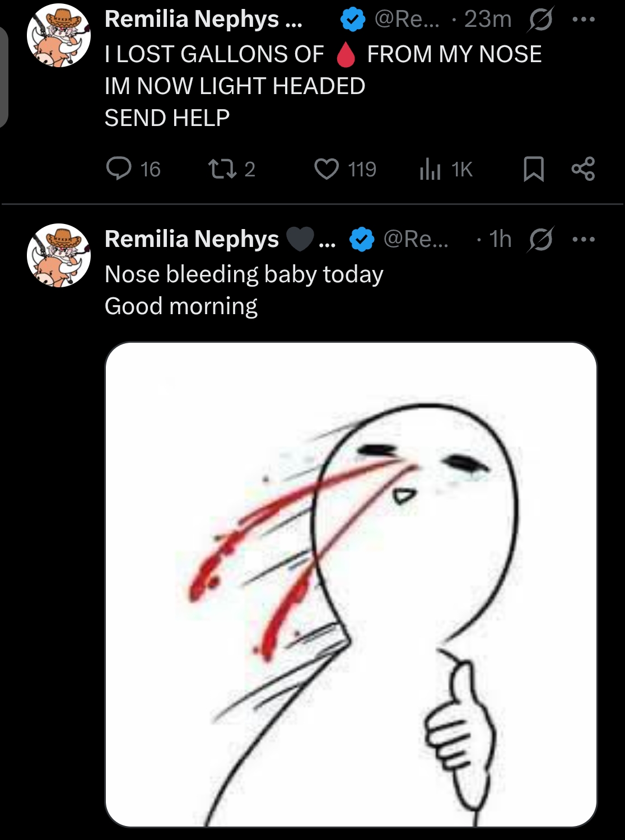
Task: Tap the verified badge on the 1h tweet
Action: pos(362,240)
